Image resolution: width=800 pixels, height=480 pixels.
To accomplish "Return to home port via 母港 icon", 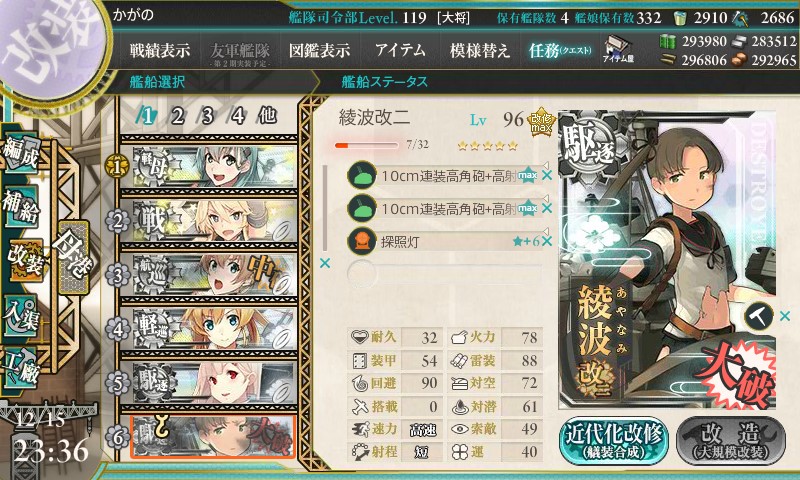I will 73,255.
